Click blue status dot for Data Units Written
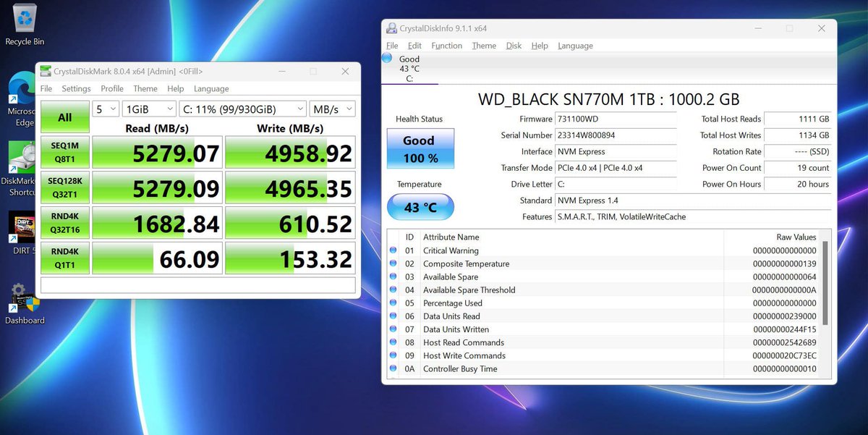Viewport: 868px width, 435px height. coord(393,329)
